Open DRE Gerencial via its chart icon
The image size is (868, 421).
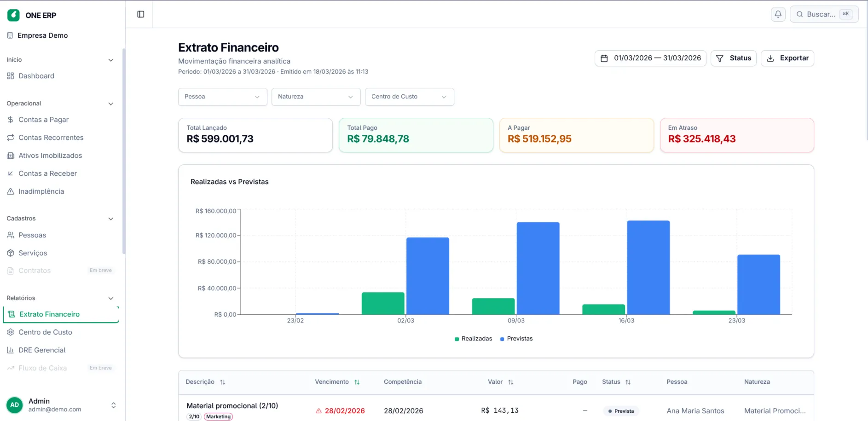click(10, 350)
